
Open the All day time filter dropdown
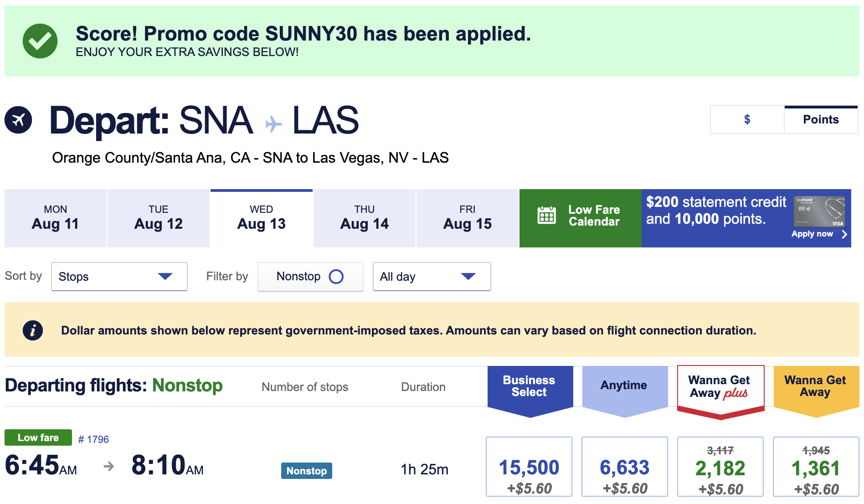(432, 277)
